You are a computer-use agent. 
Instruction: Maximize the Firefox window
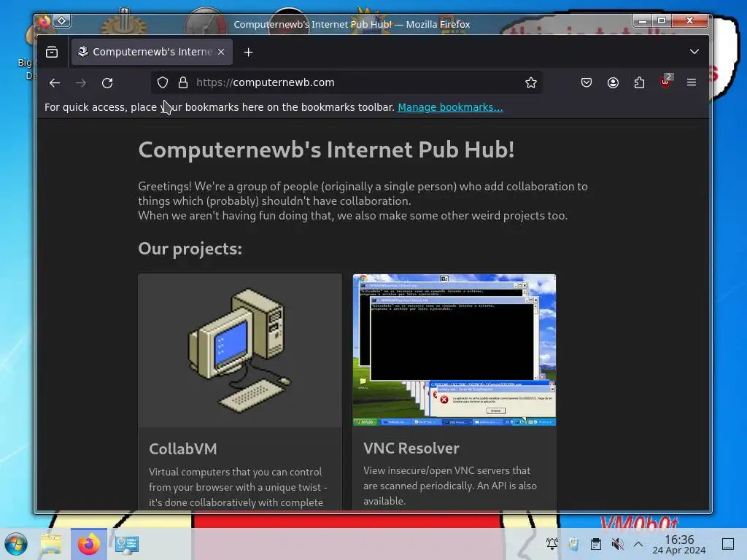[662, 20]
